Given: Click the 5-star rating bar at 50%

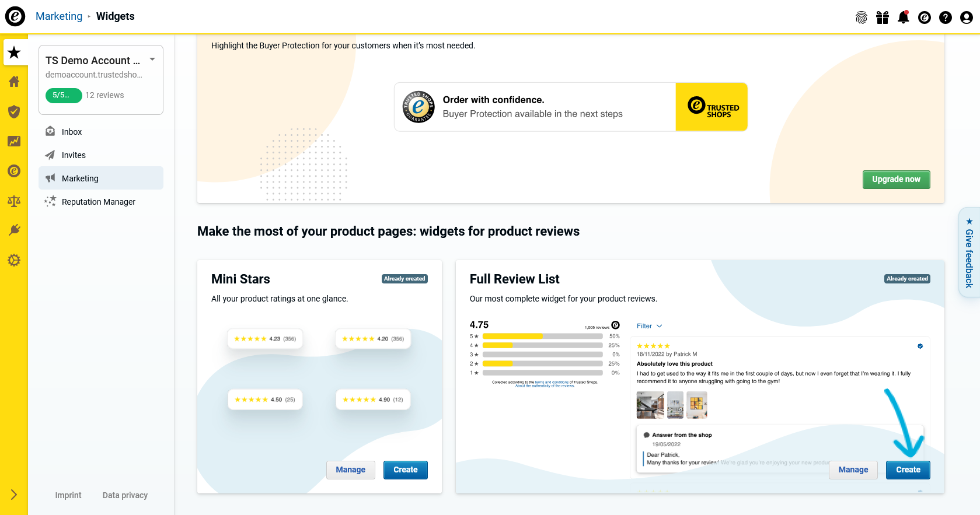Looking at the screenshot, I should pyautogui.click(x=543, y=337).
